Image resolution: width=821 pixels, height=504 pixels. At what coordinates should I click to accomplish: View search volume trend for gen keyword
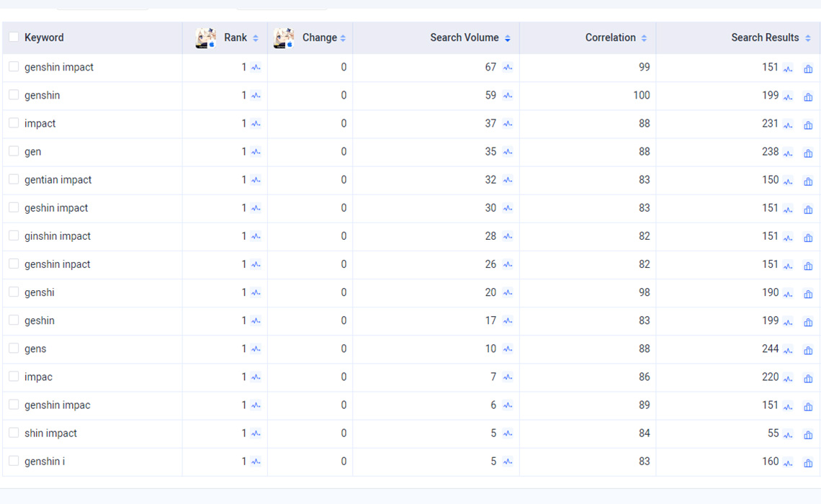click(508, 152)
